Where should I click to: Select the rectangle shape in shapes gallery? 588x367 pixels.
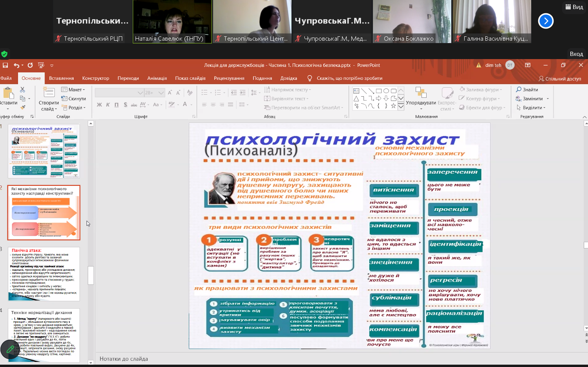378,91
